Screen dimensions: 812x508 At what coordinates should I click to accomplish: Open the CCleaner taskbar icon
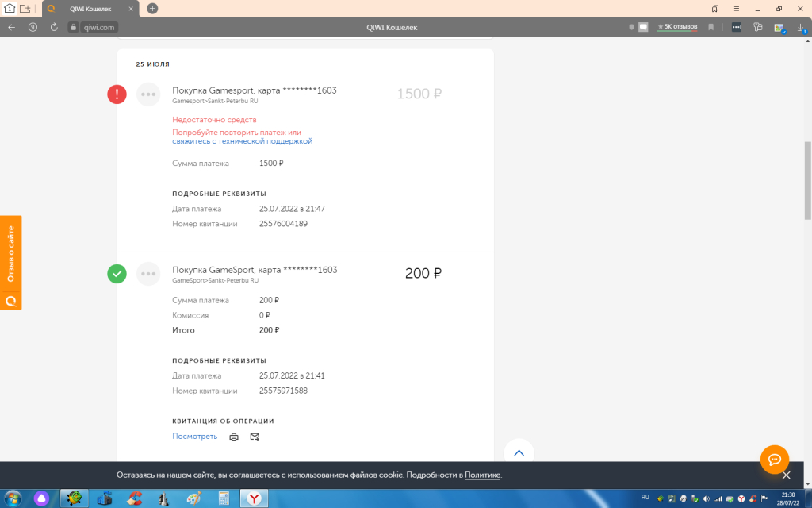[x=134, y=498]
